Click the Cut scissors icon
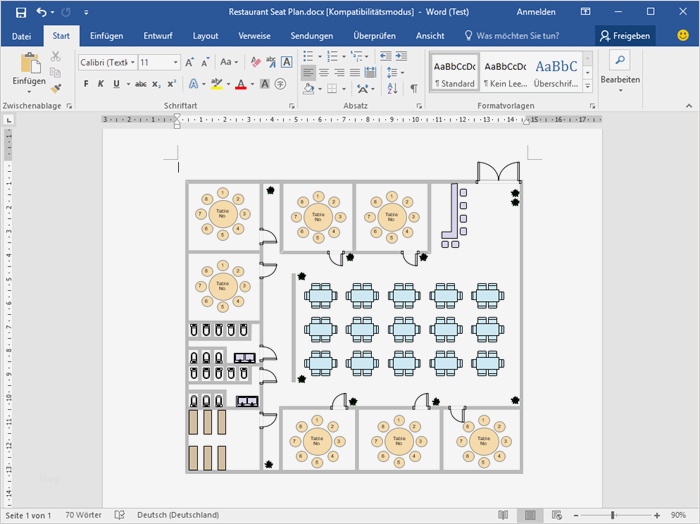 pos(56,58)
